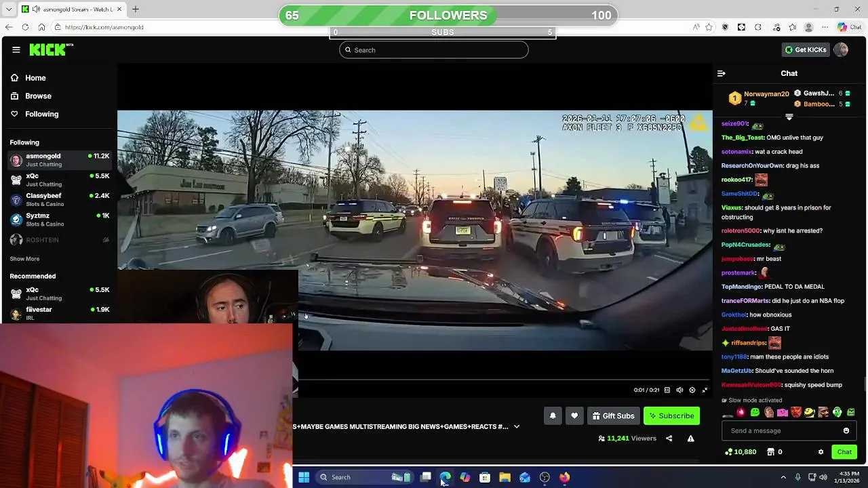Open the channel shop icon
Screen dimensions: 868x488
771,452
